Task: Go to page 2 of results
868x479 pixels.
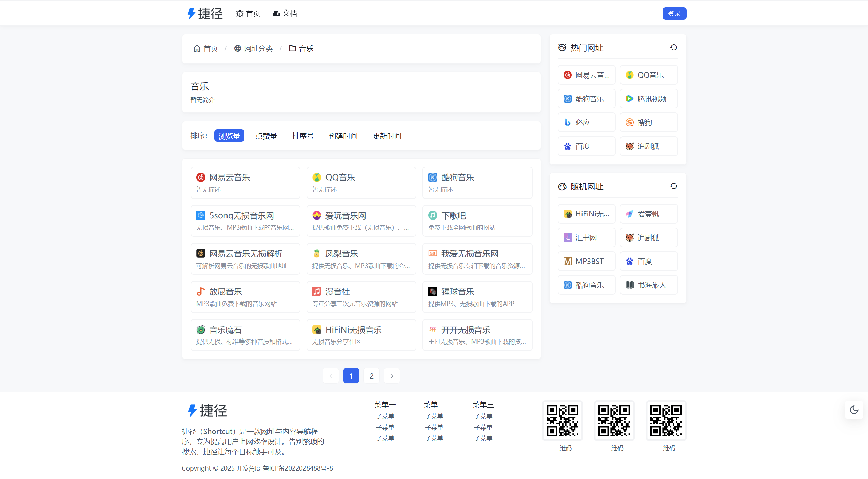Action: 372,376
